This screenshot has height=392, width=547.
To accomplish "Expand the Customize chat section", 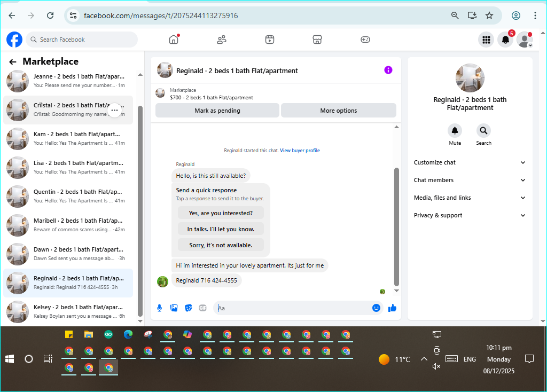I will click(470, 162).
